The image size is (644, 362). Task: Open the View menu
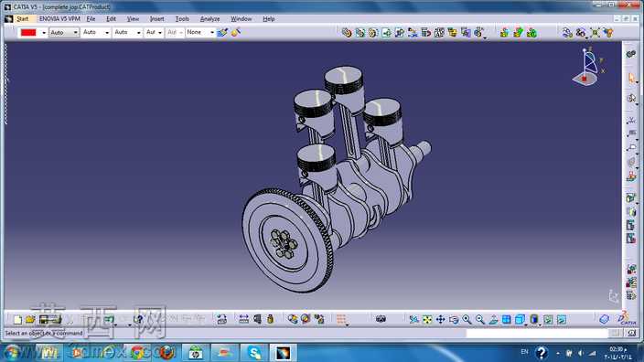pyautogui.click(x=133, y=19)
